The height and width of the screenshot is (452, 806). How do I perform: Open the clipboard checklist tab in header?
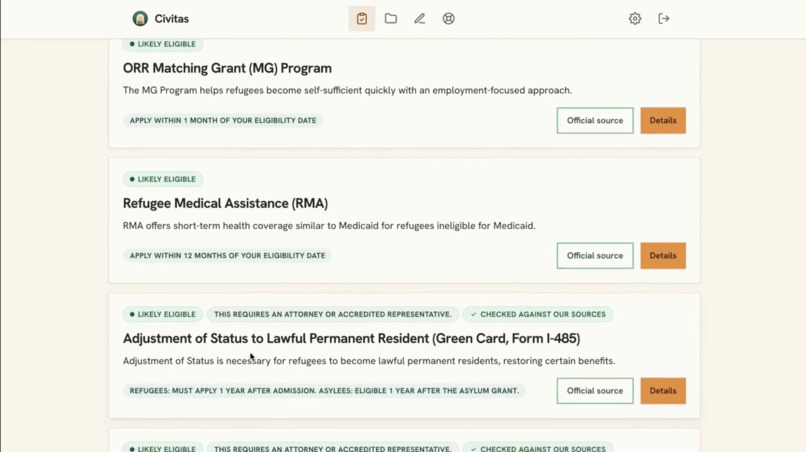362,19
